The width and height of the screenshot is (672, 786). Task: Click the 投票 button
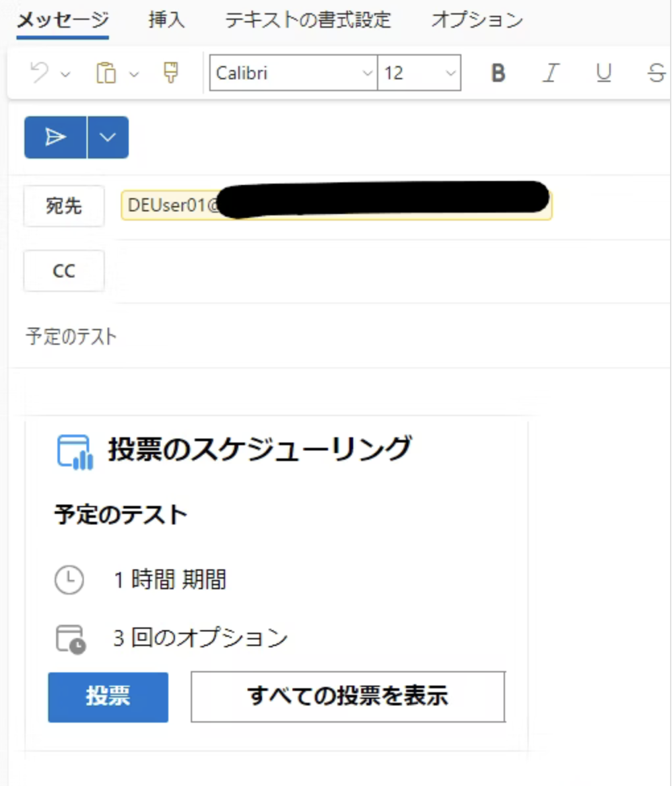pyautogui.click(x=108, y=697)
